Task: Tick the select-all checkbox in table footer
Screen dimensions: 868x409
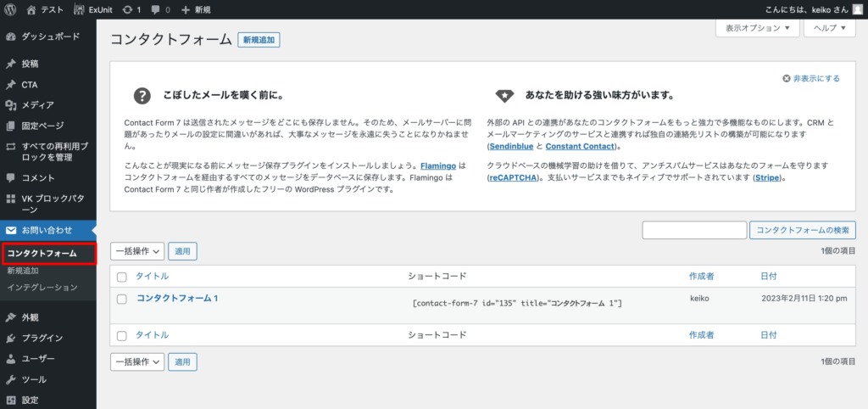Action: (x=122, y=335)
